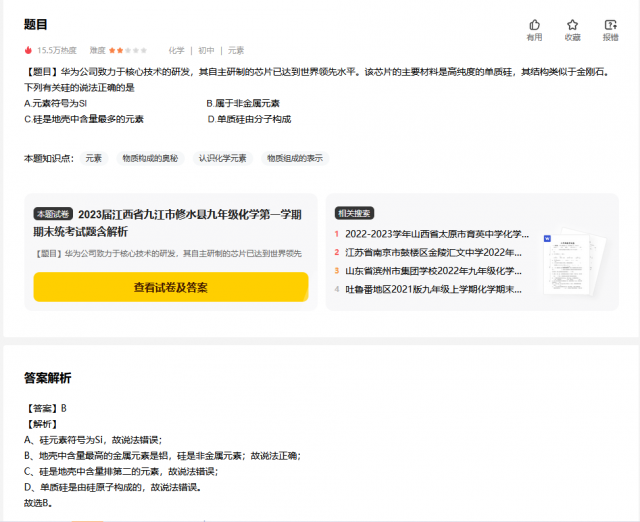Click the 【答案】B answer line

pos(45,408)
